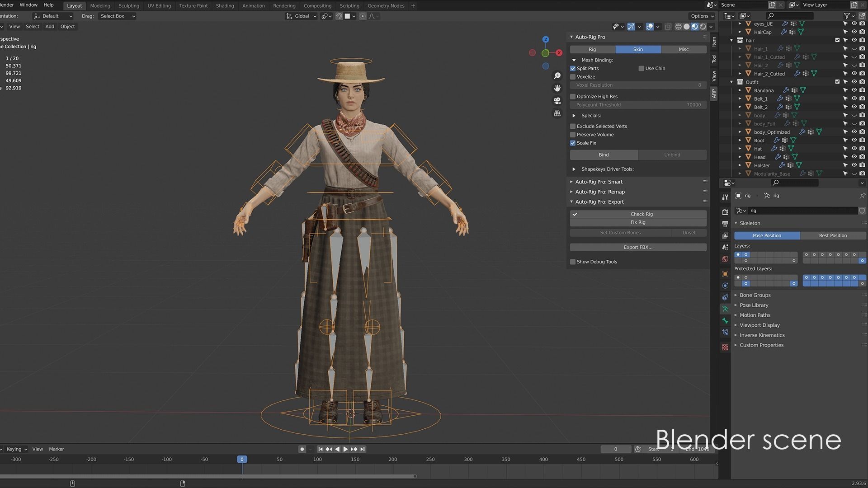Screen dimensions: 868x488
Task: Expand Shapekeys Driver Tools section
Action: (x=574, y=169)
